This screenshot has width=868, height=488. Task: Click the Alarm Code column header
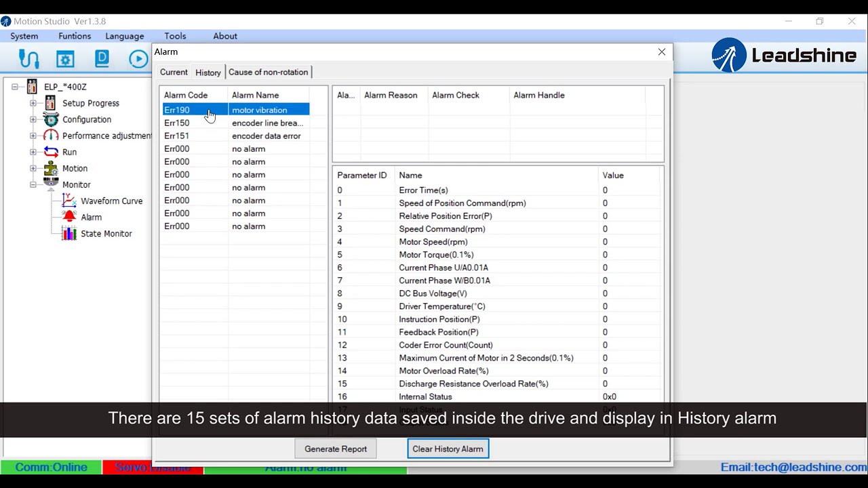tap(194, 95)
